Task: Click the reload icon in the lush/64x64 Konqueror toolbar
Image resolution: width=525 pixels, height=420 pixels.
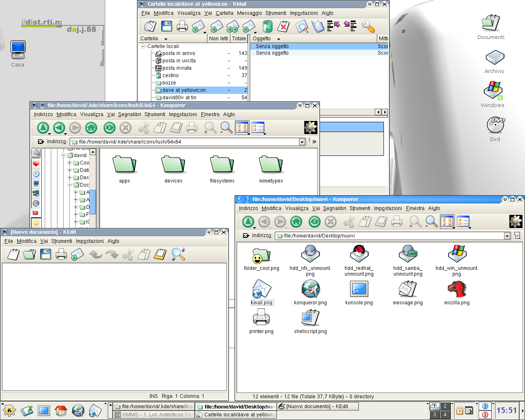Action: tap(109, 128)
